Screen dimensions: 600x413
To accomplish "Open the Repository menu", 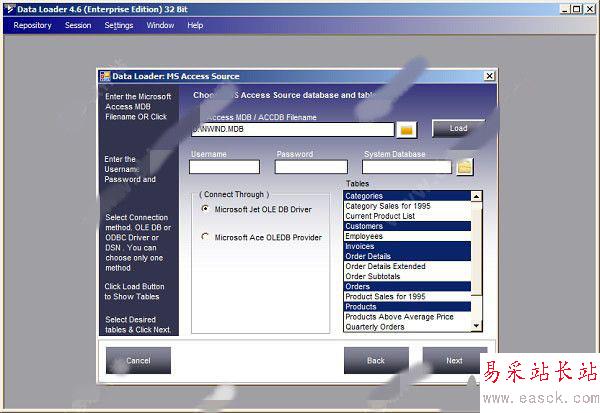I will 33,25.
